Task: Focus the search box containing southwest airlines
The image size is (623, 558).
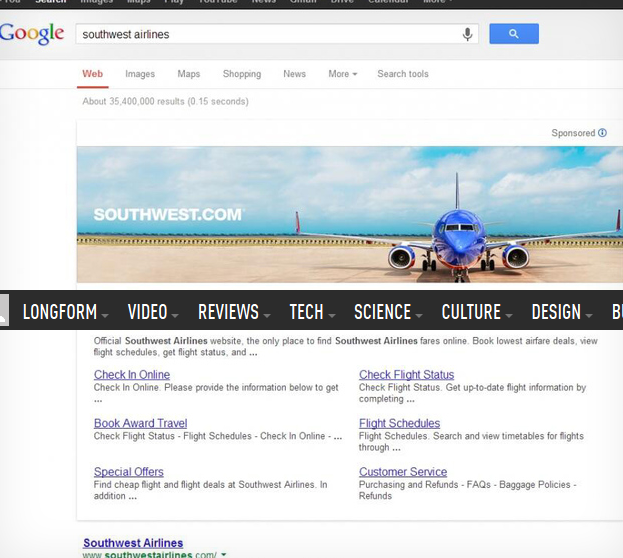Action: pos(277,34)
